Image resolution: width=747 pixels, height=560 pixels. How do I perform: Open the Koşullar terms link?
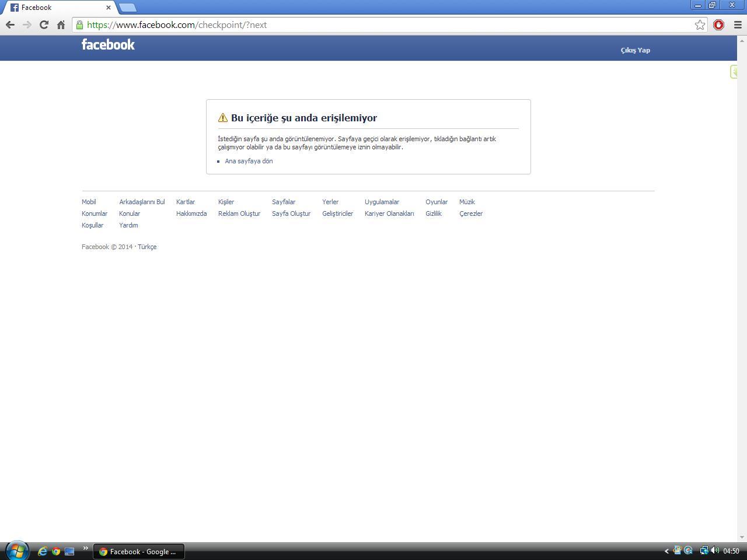point(92,225)
